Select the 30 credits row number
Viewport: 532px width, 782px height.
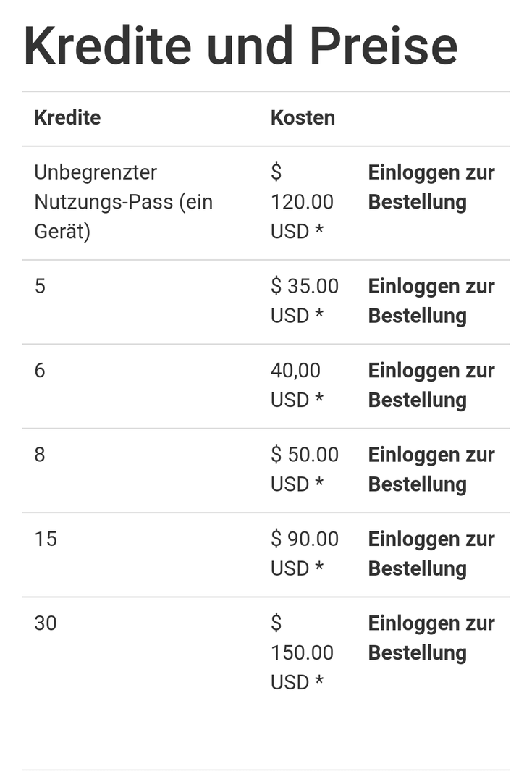[x=46, y=623]
